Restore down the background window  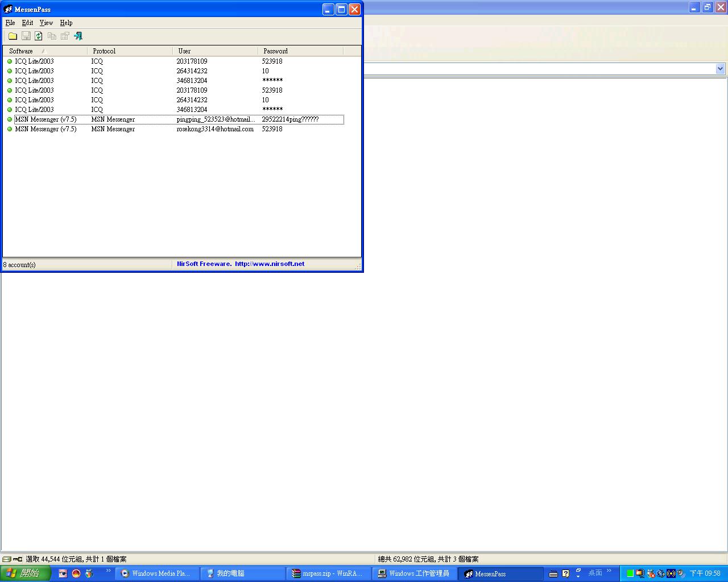[707, 7]
